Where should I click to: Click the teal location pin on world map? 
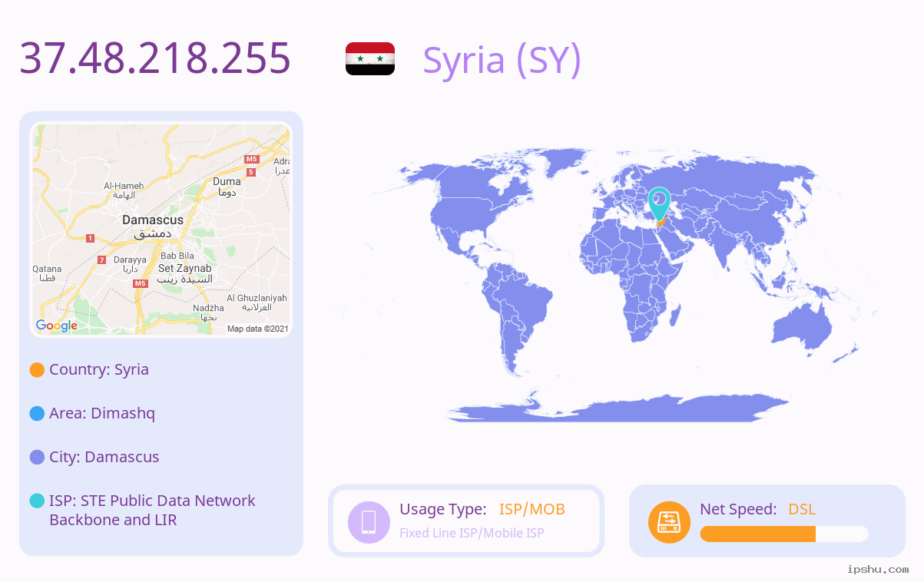pyautogui.click(x=659, y=204)
